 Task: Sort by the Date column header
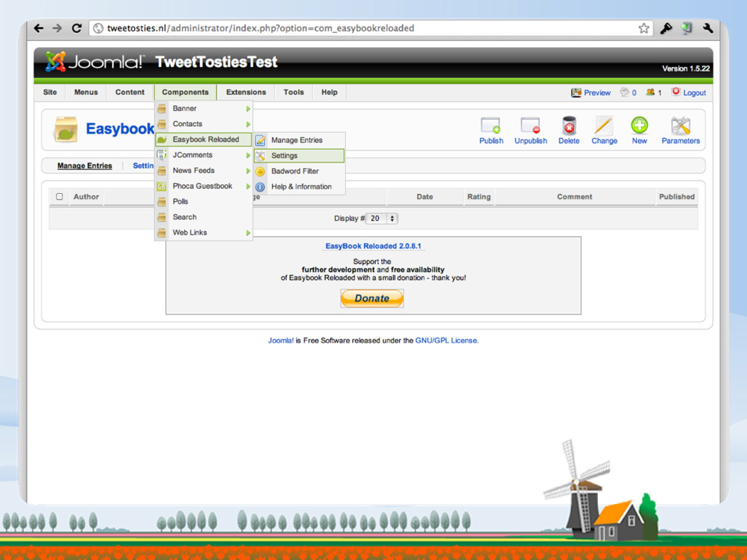(424, 197)
